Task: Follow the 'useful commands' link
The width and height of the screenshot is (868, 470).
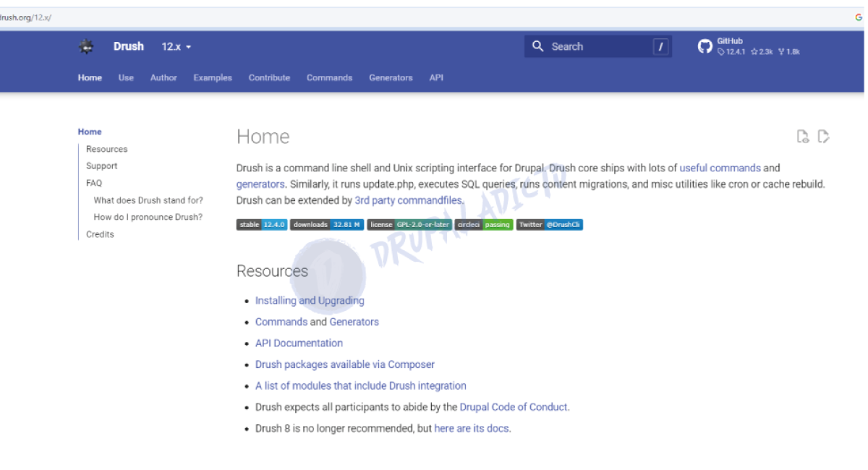Action: coord(720,168)
